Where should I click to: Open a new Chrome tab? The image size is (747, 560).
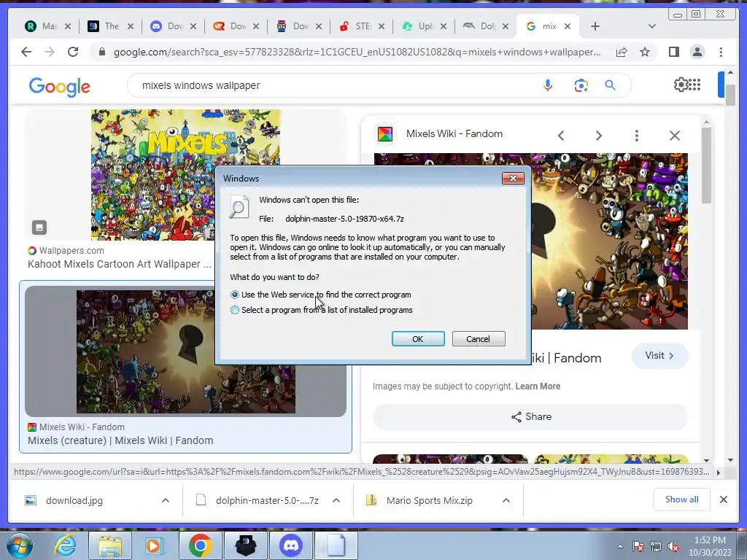pyautogui.click(x=595, y=26)
